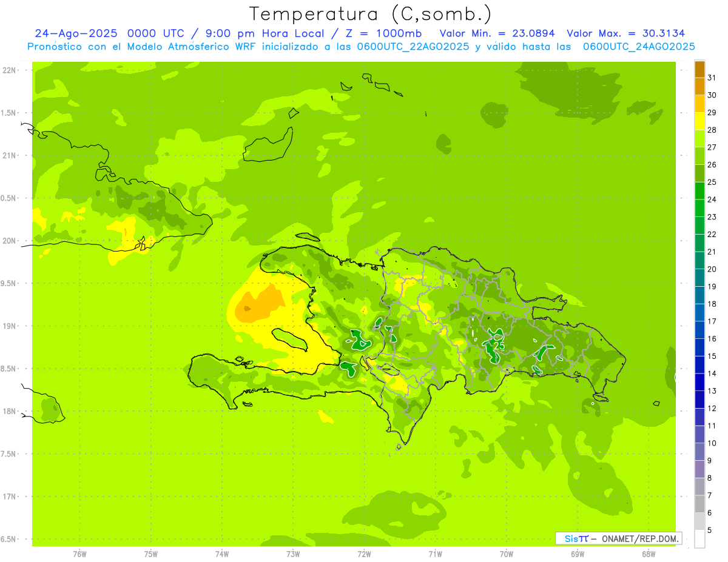The height and width of the screenshot is (562, 728).
Task: Click the "25" contour label on the map
Action: click(499, 346)
